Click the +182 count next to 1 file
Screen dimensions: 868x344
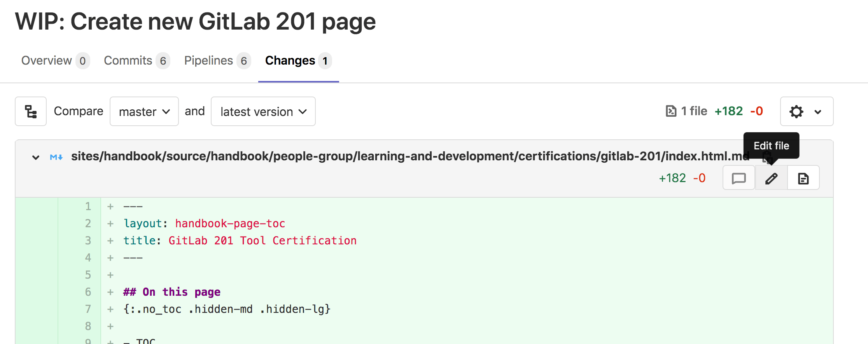pos(729,111)
